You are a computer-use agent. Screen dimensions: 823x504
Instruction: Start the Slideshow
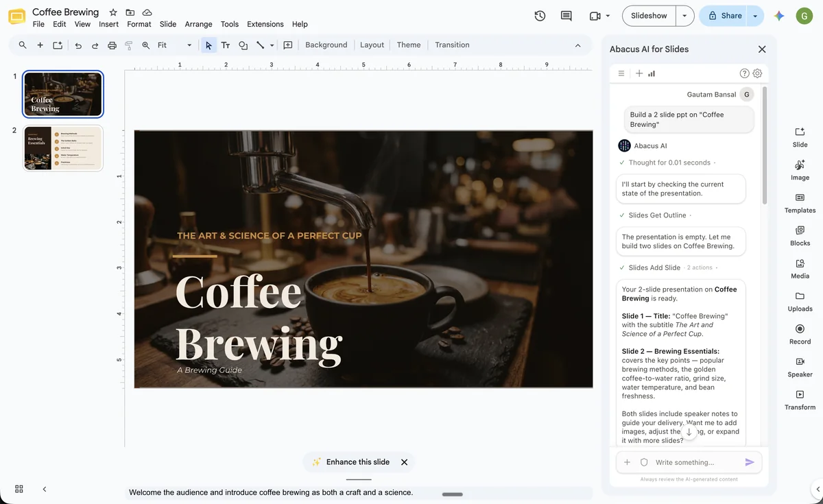(x=649, y=16)
